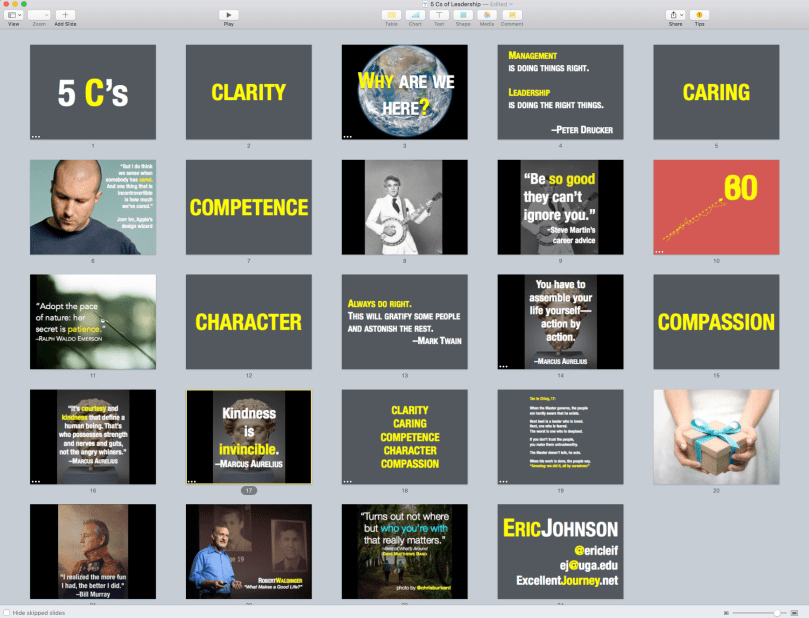
Task: Add a Comment from the toolbar
Action: click(x=511, y=15)
